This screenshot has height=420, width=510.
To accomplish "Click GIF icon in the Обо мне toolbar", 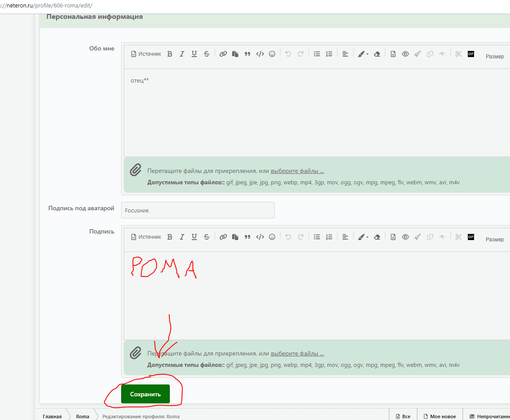I will tap(470, 54).
